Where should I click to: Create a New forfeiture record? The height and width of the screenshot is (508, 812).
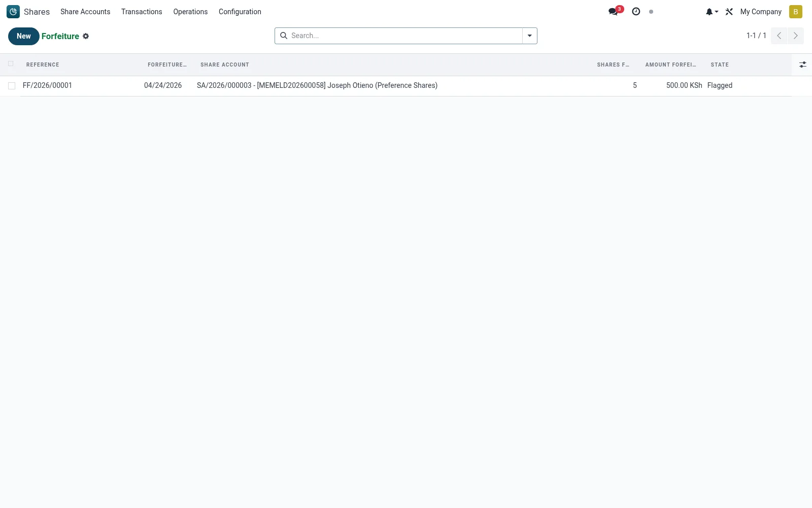(x=24, y=36)
